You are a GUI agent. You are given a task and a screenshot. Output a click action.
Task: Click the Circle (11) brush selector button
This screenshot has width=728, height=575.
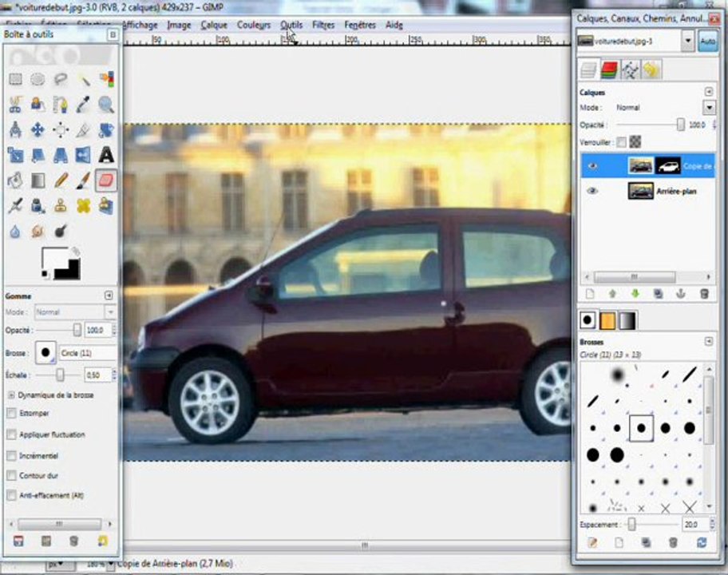(45, 352)
